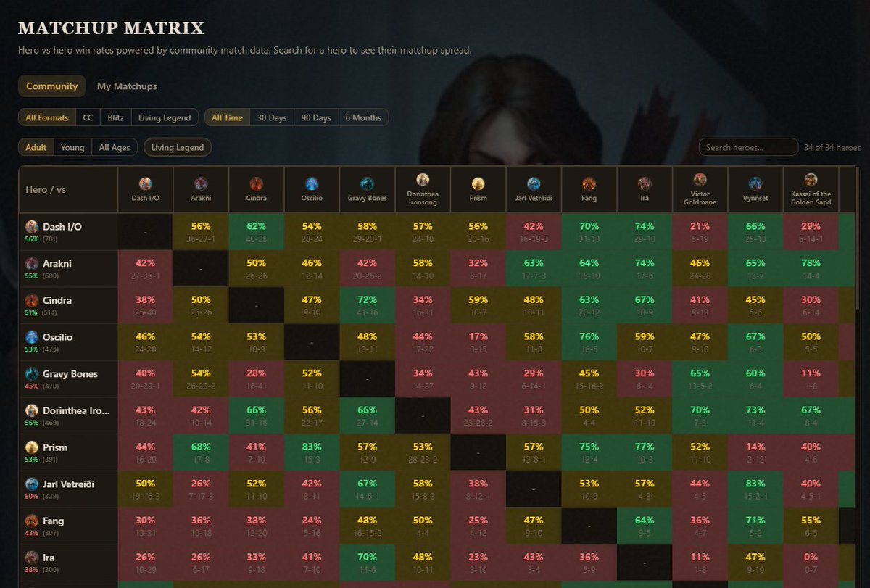Click the Dash I/O row name

coord(62,226)
